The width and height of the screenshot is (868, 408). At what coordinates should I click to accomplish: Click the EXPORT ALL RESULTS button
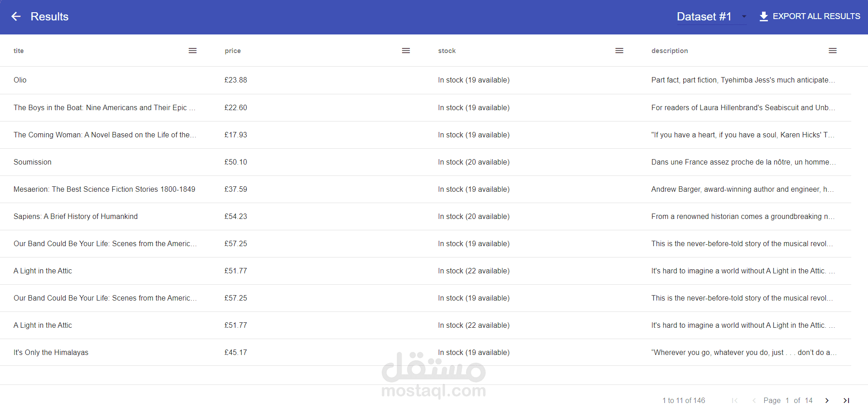[x=810, y=16]
